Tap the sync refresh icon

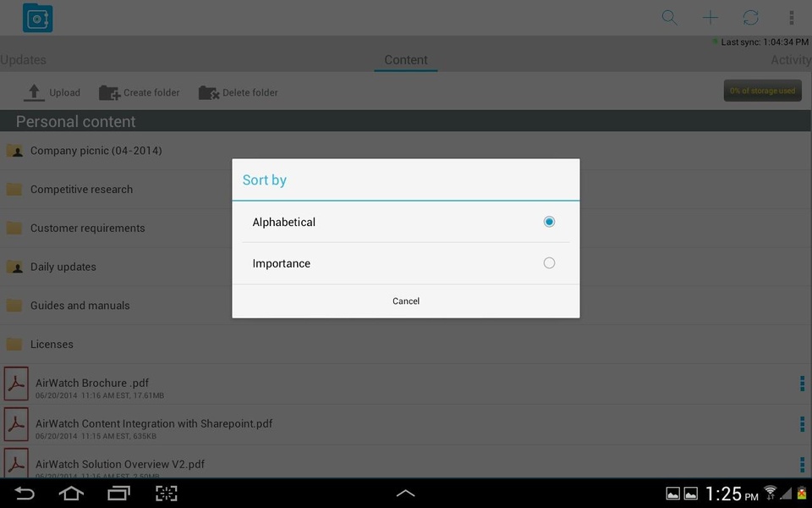coord(750,18)
